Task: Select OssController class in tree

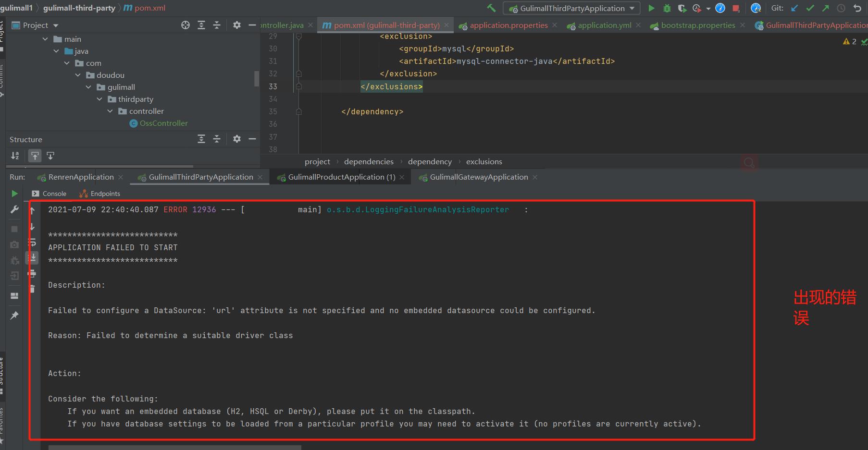Action: [159, 123]
